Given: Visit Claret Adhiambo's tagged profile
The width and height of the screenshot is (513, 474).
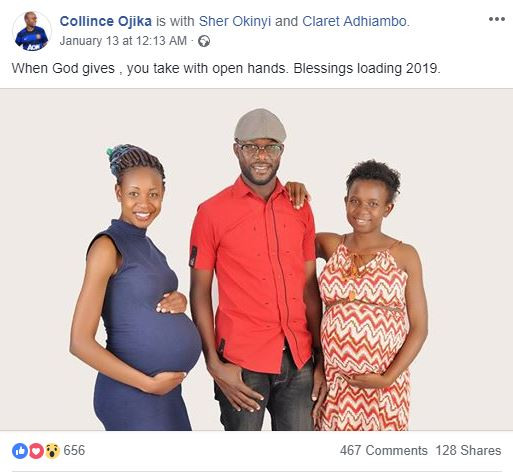Looking at the screenshot, I should [355, 22].
